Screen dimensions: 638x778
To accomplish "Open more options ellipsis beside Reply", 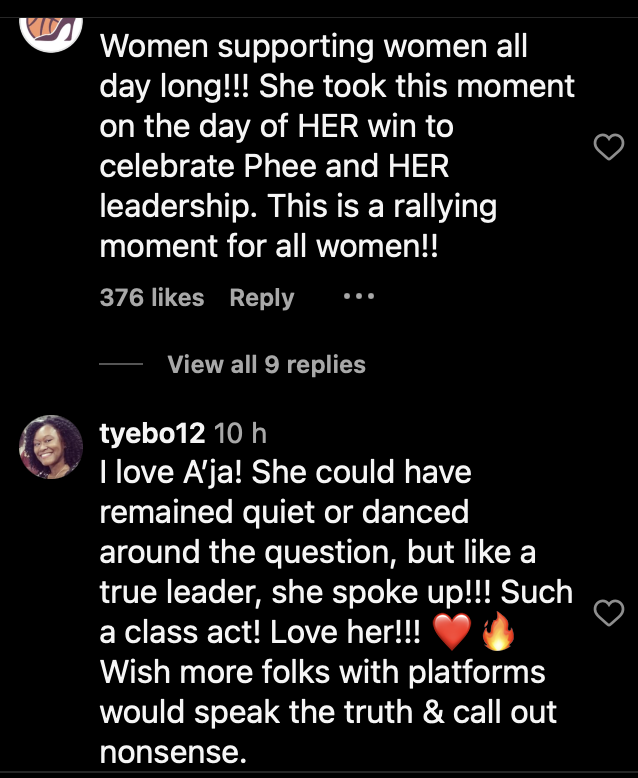I will tap(358, 297).
